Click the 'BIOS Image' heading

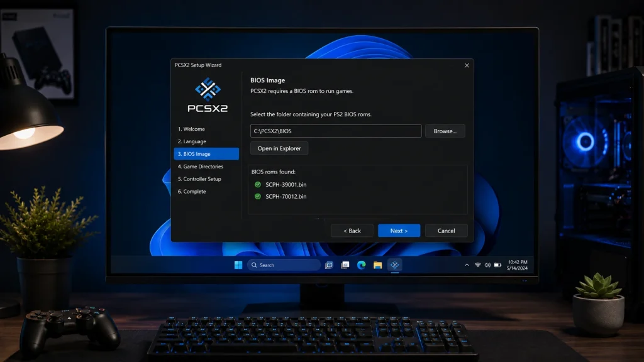pyautogui.click(x=268, y=80)
